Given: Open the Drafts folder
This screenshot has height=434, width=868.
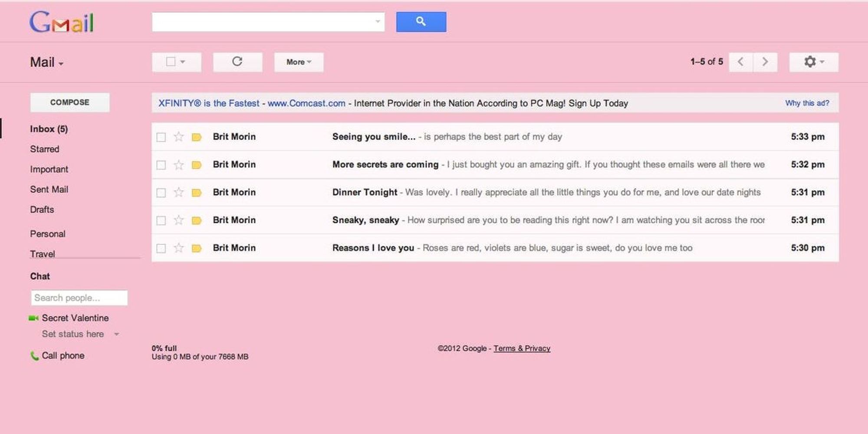Looking at the screenshot, I should (42, 210).
